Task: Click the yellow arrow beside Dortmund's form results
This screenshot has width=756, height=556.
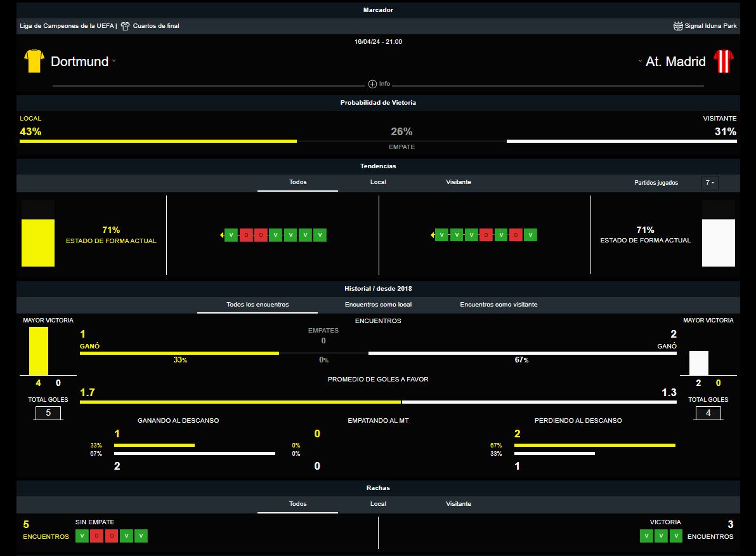Action: tap(221, 235)
